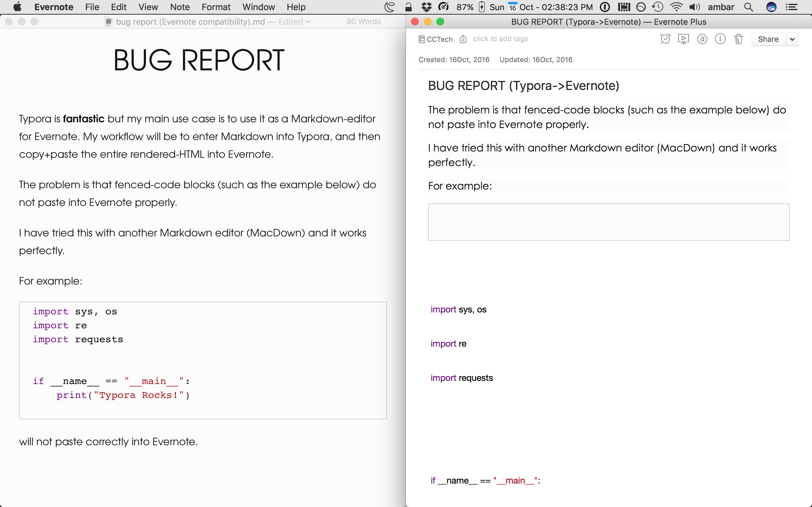This screenshot has height=507, width=812.
Task: Click the Share button
Action: 768,39
